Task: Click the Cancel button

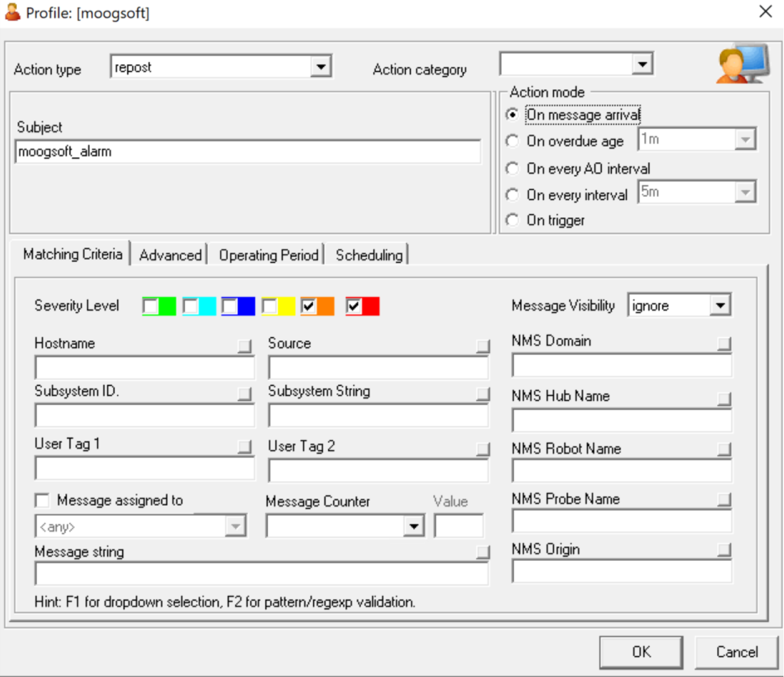Action: coord(736,652)
